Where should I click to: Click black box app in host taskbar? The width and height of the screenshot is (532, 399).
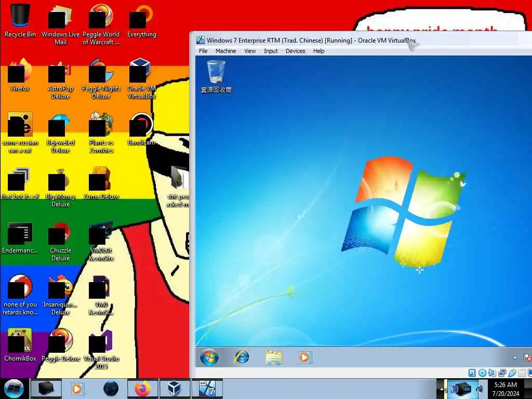pyautogui.click(x=46, y=389)
